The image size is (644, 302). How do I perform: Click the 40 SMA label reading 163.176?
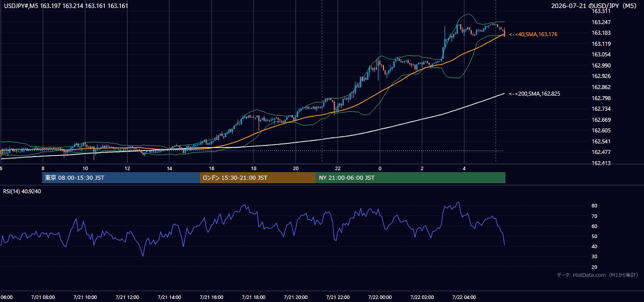pyautogui.click(x=533, y=34)
